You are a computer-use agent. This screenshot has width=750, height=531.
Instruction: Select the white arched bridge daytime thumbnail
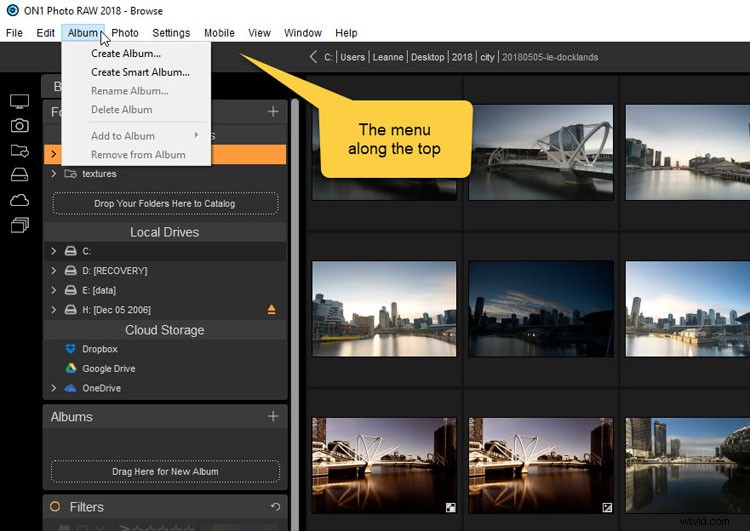[x=541, y=152]
